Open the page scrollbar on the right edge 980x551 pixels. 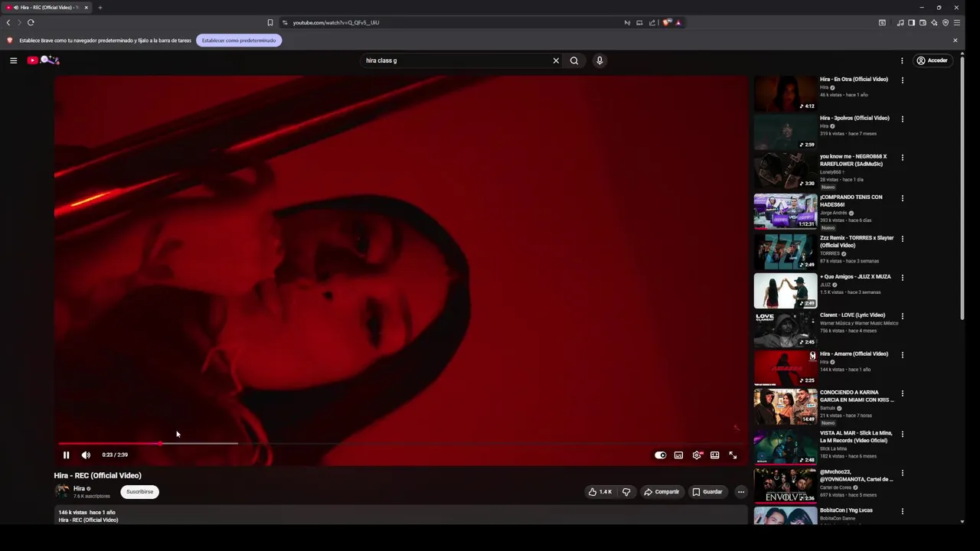(x=962, y=190)
